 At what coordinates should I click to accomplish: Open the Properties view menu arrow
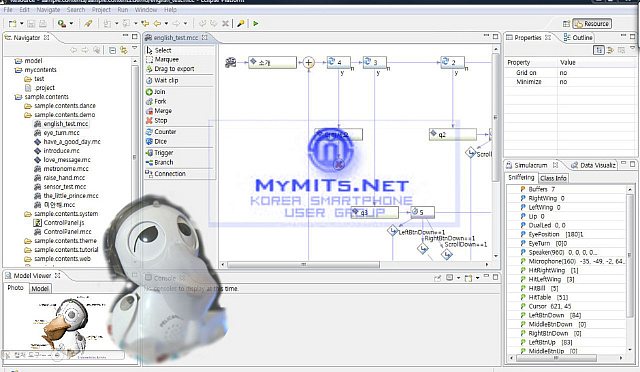632,49
